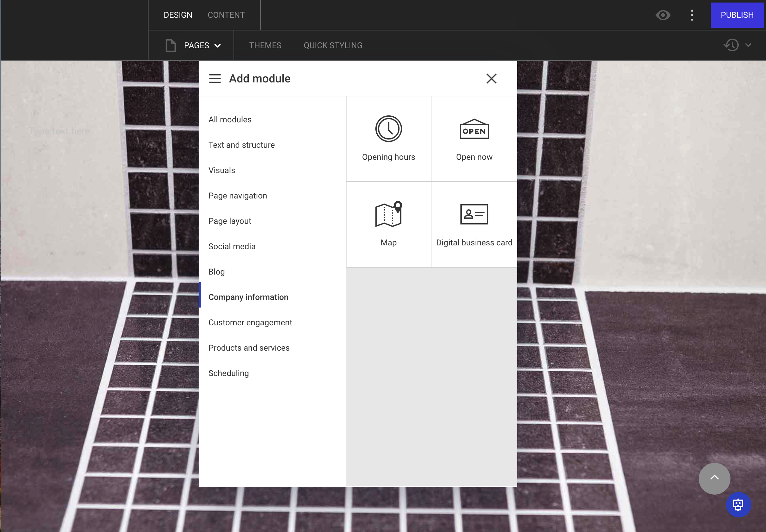Open the history restore chevron

click(x=748, y=45)
